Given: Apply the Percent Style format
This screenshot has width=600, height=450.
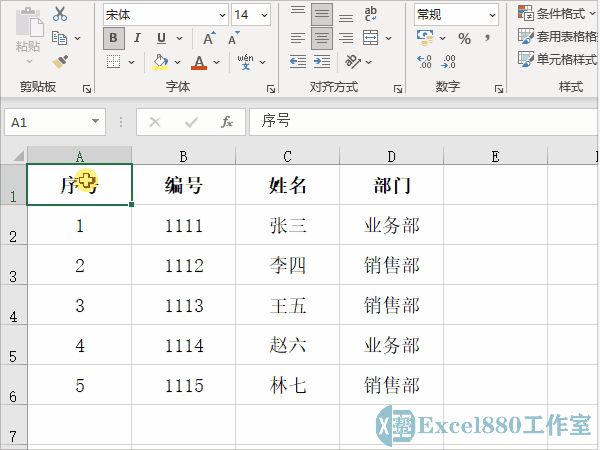Looking at the screenshot, I should pos(464,38).
